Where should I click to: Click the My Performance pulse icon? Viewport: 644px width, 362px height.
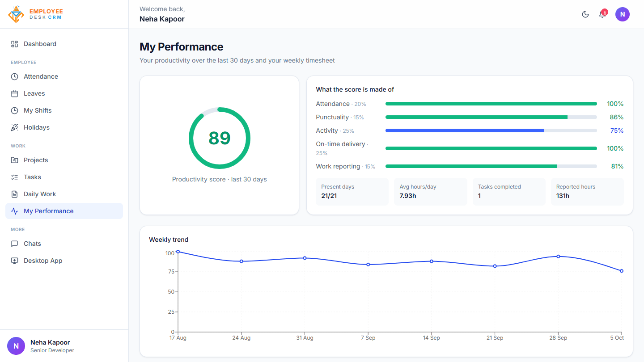(15, 211)
